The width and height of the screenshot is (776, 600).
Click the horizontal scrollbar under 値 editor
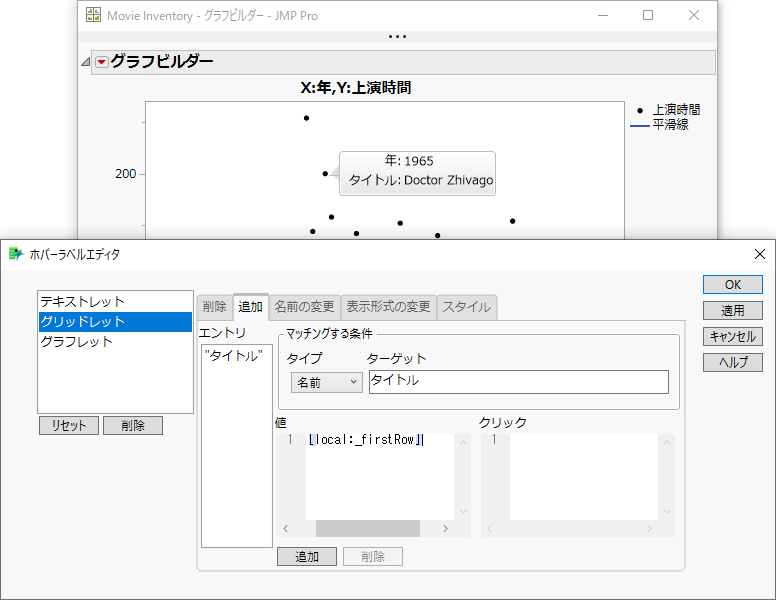tap(367, 528)
